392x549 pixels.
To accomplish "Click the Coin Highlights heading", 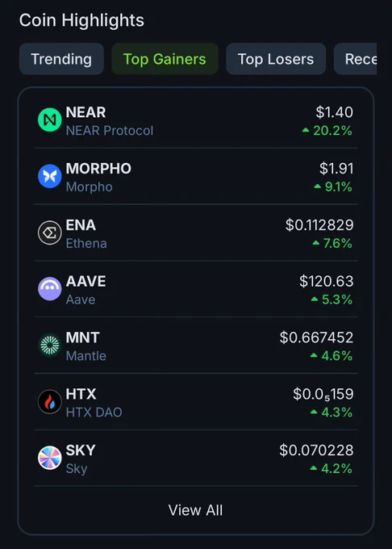I will pyautogui.click(x=81, y=20).
